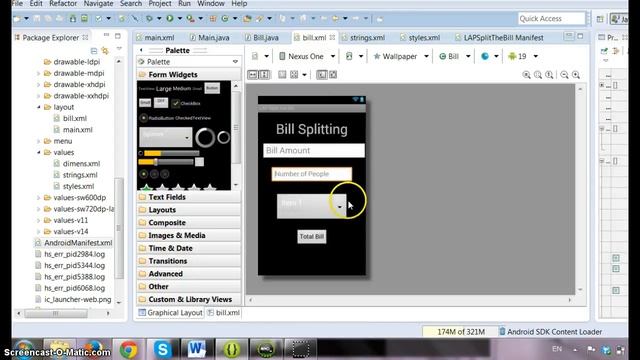The image size is (640, 360).
Task: Expand Custom & Library Views category
Action: coord(189,299)
